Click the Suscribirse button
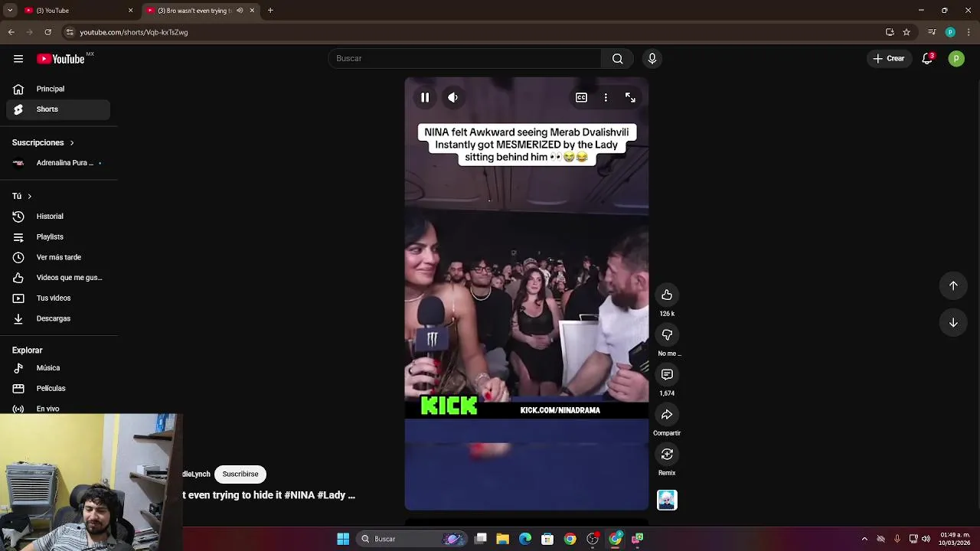 (240, 474)
